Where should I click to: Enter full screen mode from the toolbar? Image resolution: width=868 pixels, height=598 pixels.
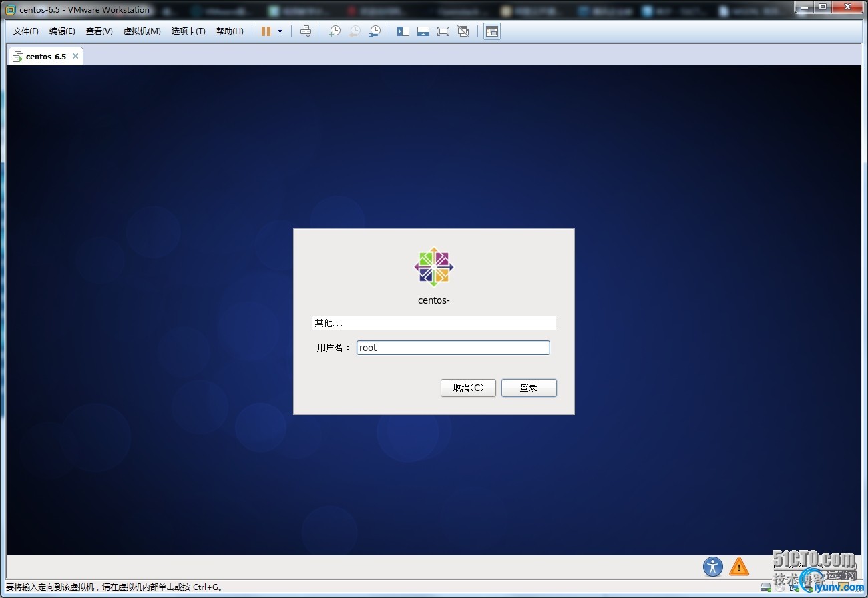click(x=443, y=31)
